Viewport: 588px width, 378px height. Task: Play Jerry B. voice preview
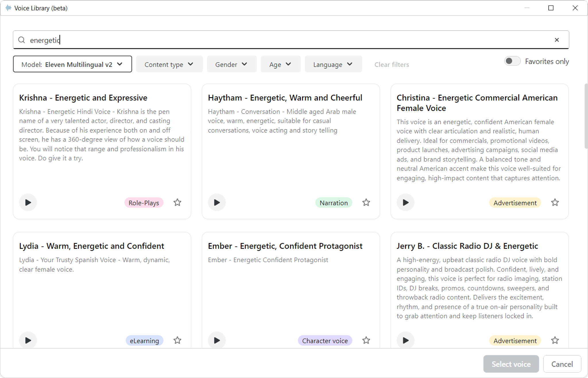[405, 340]
